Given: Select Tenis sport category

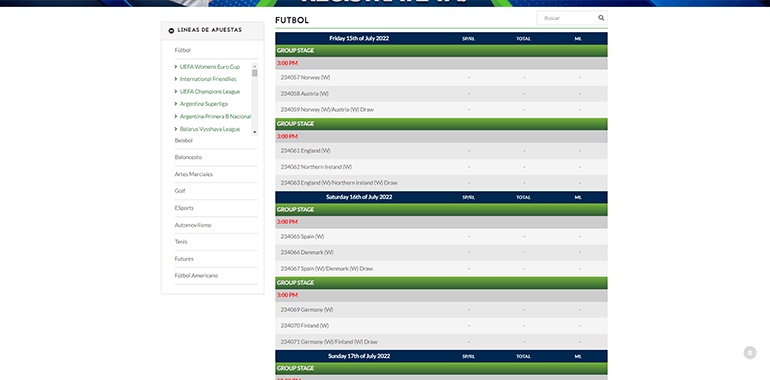Looking at the screenshot, I should (181, 242).
